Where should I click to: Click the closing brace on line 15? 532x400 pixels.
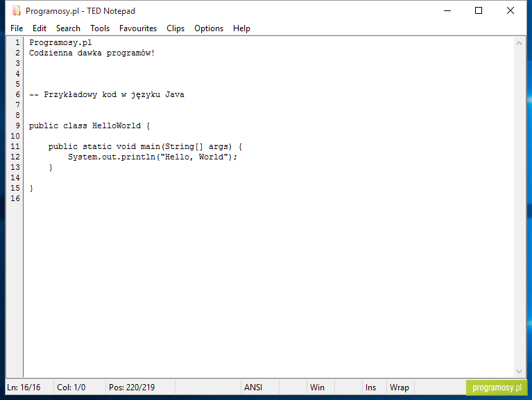pos(31,188)
